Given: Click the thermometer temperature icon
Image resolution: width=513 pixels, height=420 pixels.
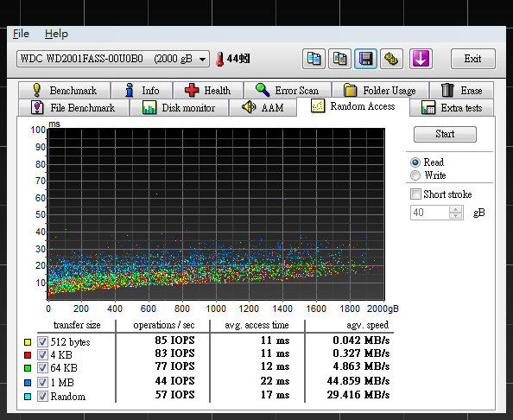Looking at the screenshot, I should [x=220, y=60].
